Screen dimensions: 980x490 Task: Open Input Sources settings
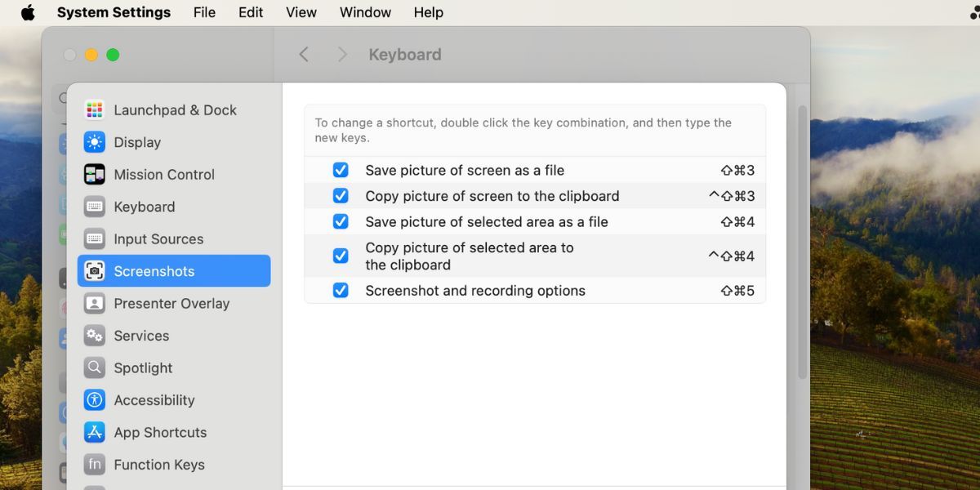[158, 238]
